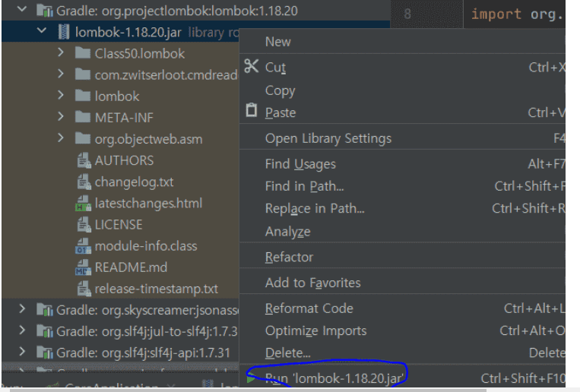The width and height of the screenshot is (580, 392).
Task: Select Delete... from the context menu
Action: (x=402, y=352)
